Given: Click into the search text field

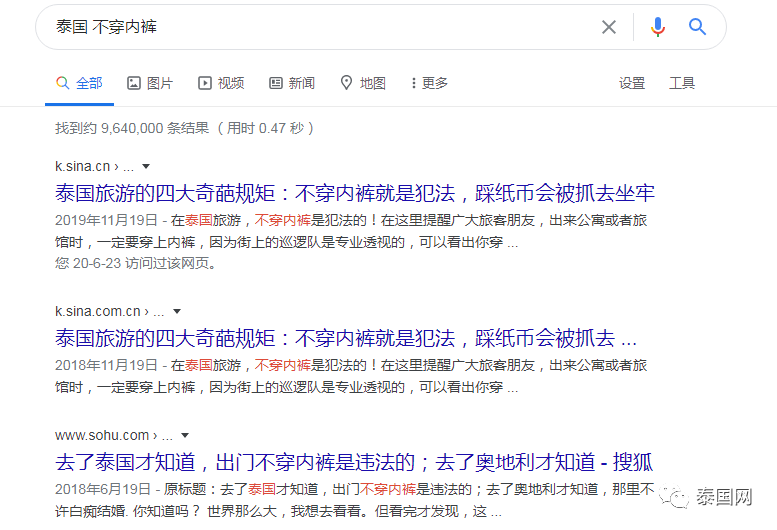Looking at the screenshot, I should [320, 27].
